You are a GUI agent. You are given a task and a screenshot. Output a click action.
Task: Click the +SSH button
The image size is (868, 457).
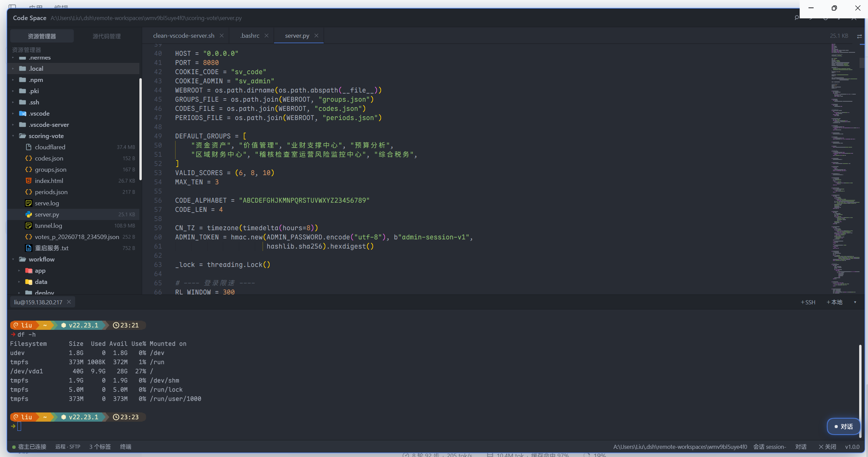pos(808,302)
